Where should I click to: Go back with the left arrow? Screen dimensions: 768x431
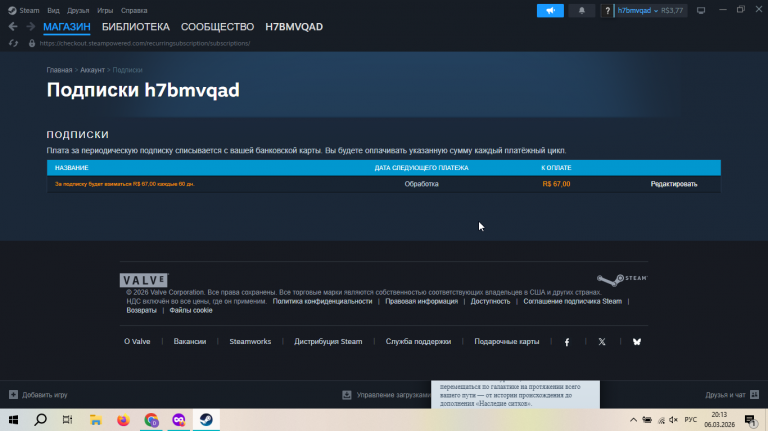click(x=13, y=26)
